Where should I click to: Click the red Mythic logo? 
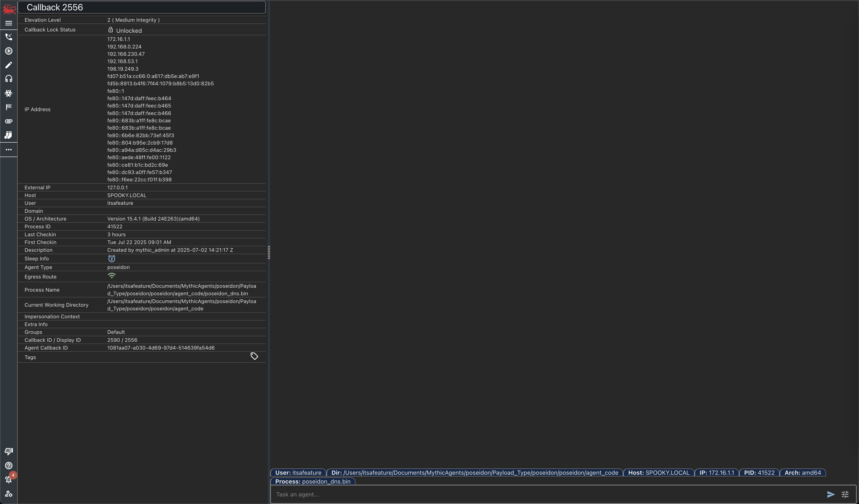coord(9,9)
